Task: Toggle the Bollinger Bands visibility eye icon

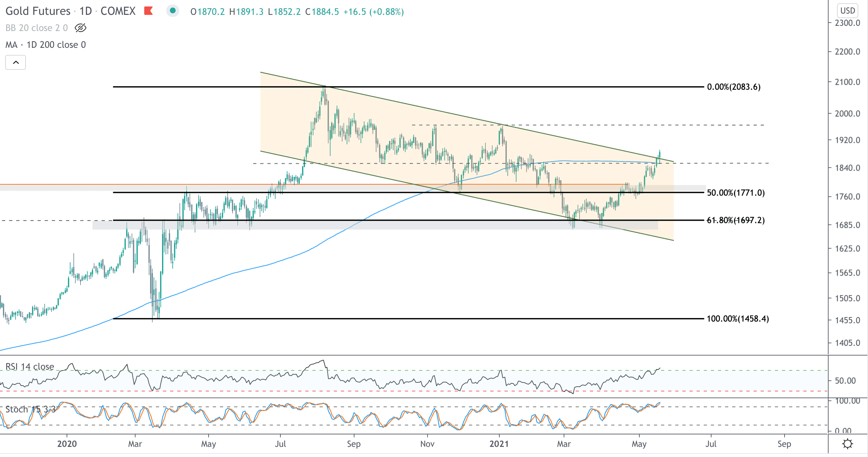Action: click(80, 27)
